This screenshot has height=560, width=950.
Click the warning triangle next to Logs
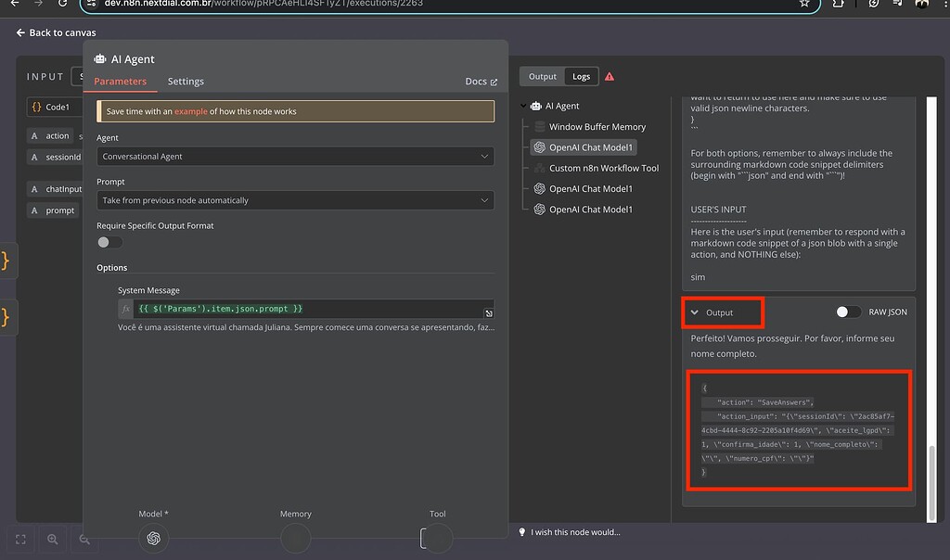608,76
